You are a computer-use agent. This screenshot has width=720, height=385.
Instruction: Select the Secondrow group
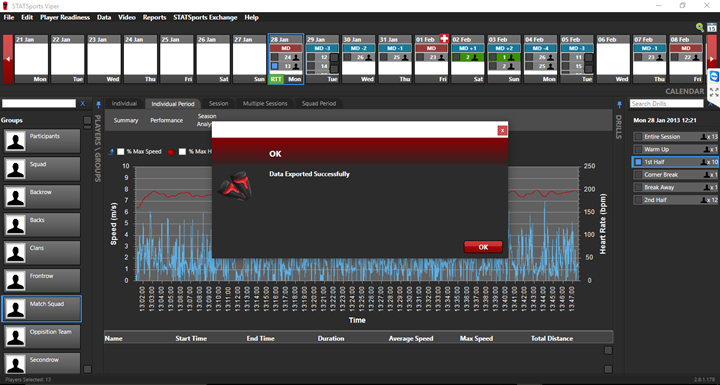click(42, 363)
